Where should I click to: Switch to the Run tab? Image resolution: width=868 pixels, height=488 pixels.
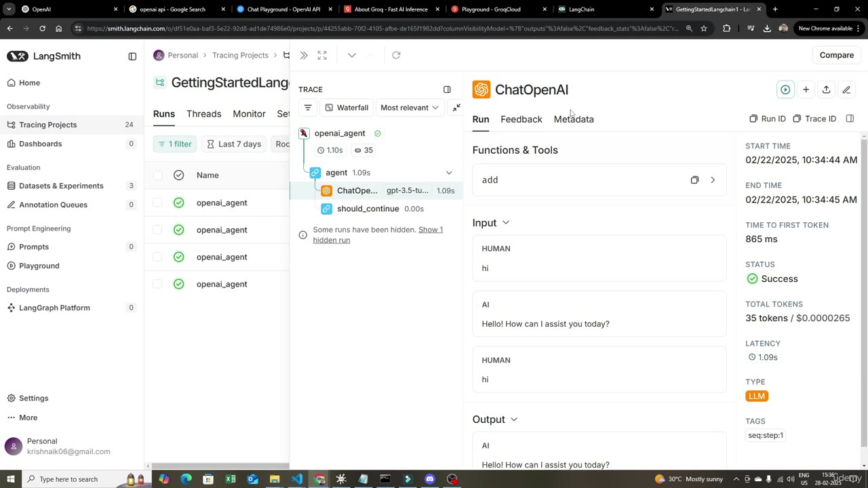(x=481, y=119)
